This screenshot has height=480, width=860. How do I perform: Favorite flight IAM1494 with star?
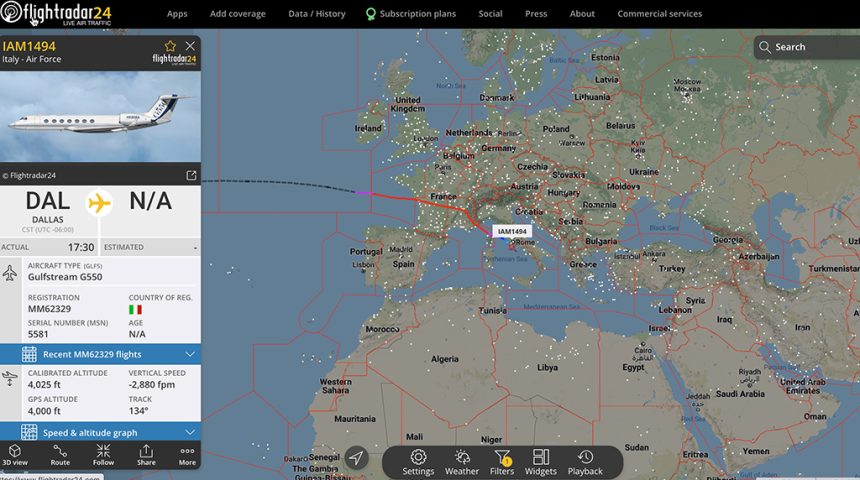pos(171,46)
